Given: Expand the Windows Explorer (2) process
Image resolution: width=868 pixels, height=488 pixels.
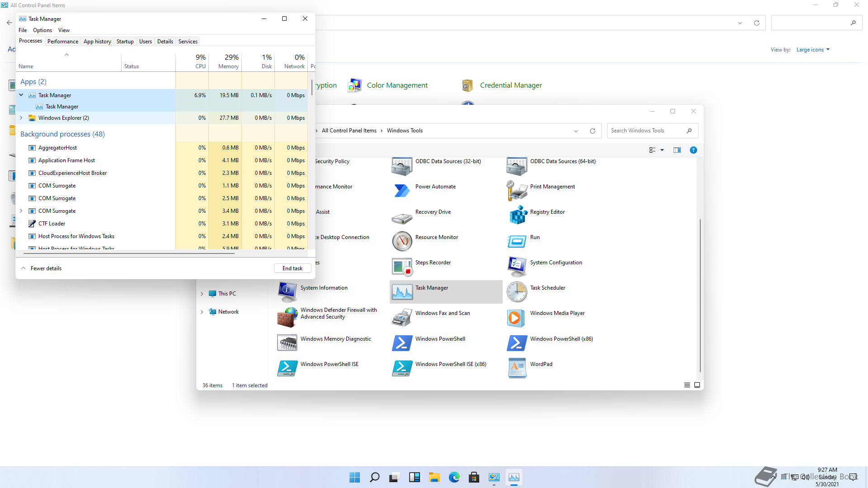Looking at the screenshot, I should (21, 118).
